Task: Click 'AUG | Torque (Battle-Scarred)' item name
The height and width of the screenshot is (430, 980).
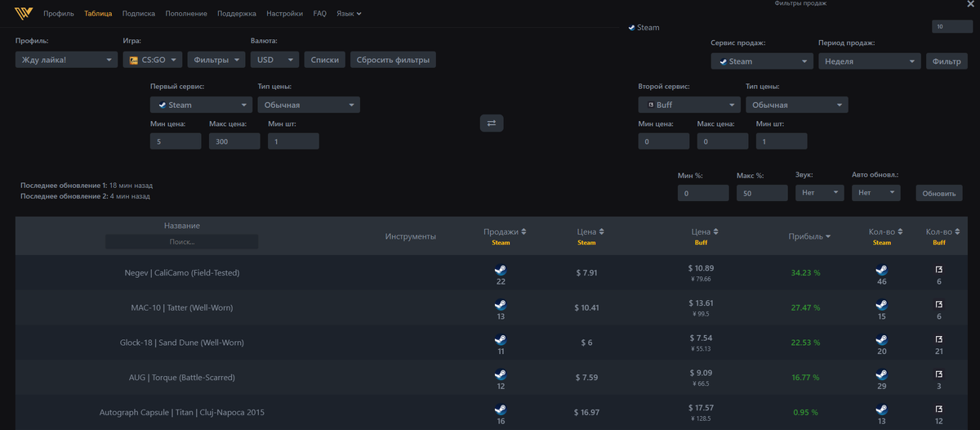Action: click(181, 378)
